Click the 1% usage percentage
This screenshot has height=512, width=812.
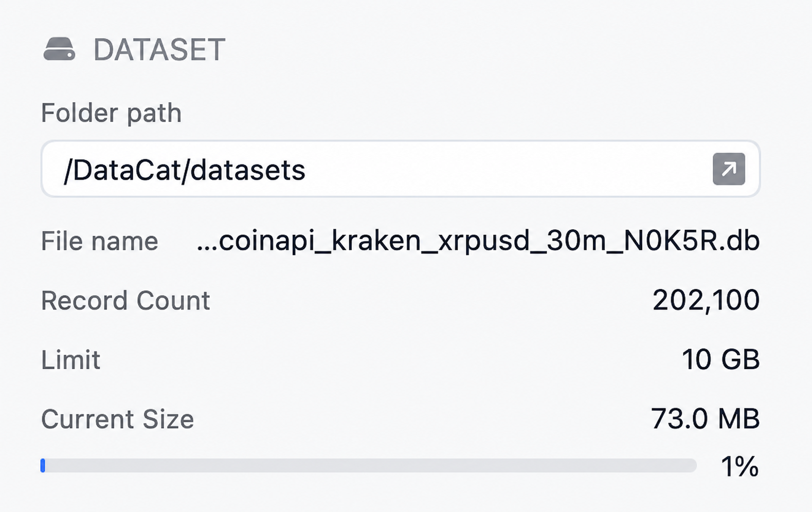[740, 466]
